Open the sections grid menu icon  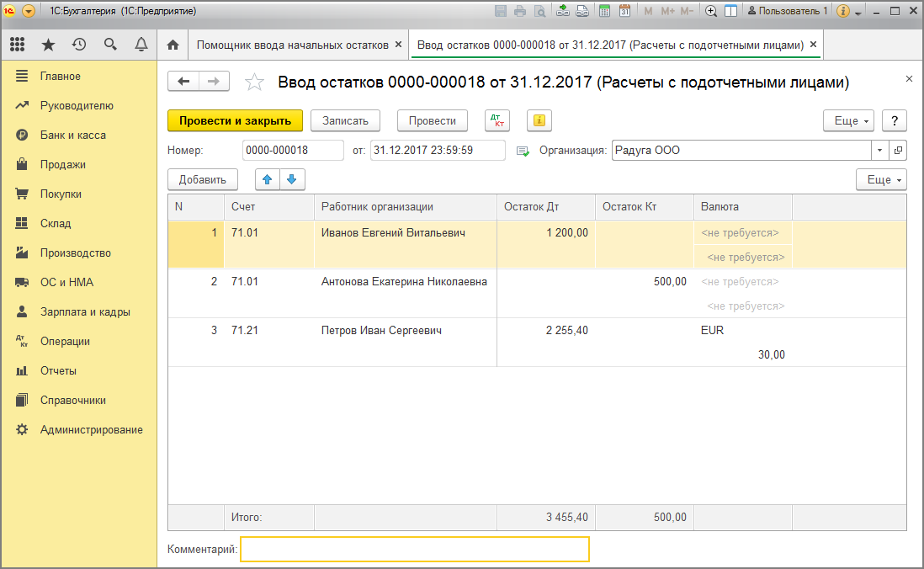(x=17, y=45)
